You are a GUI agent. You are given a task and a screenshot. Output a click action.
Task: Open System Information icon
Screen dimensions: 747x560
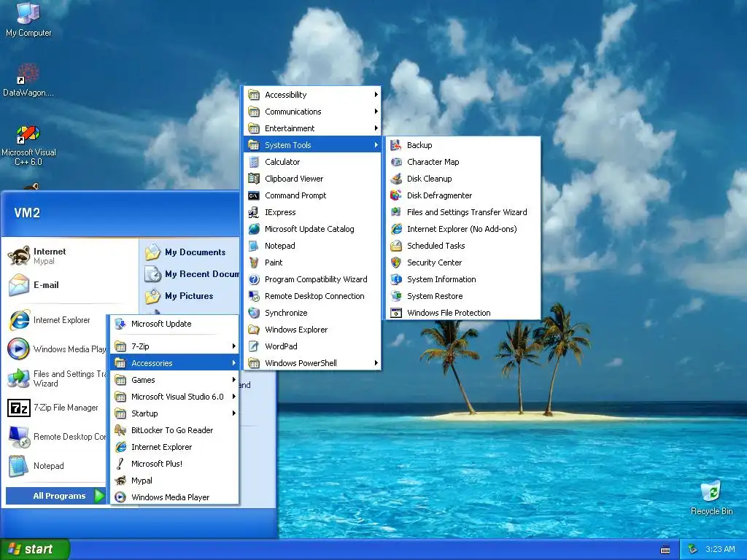[396, 279]
